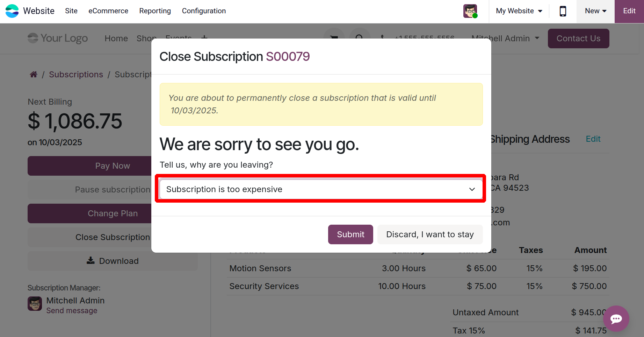Click Edit link beside Shipping Address
Image resolution: width=644 pixels, height=337 pixels.
(593, 139)
